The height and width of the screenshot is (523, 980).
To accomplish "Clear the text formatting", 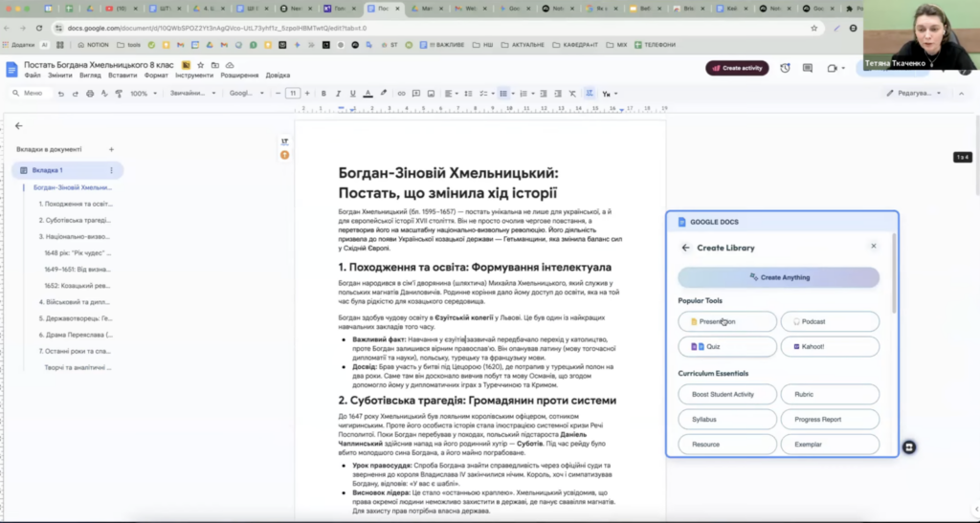I will pyautogui.click(x=572, y=94).
